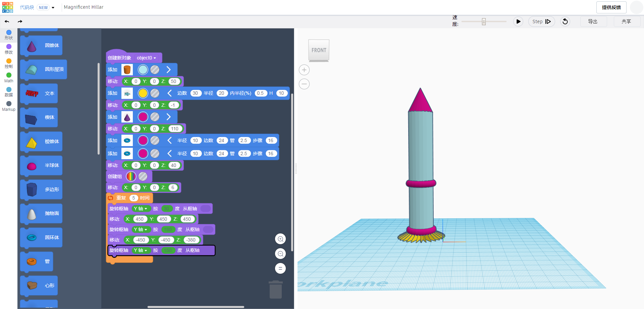This screenshot has height=309, width=644.
Task: Reset the simulation with the reset icon
Action: coord(565,21)
